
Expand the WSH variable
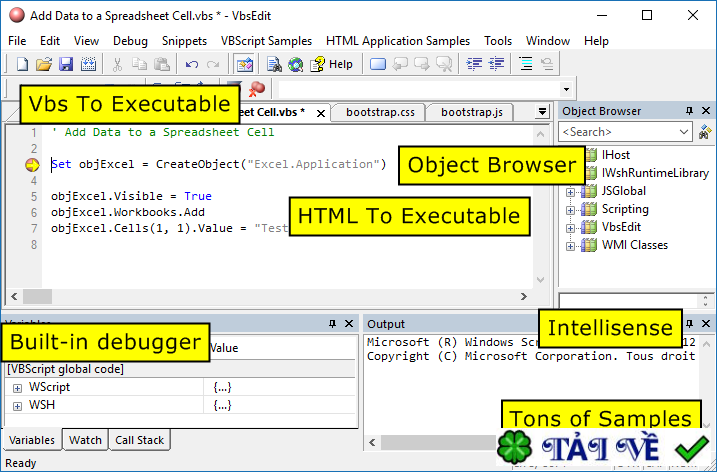[17, 406]
